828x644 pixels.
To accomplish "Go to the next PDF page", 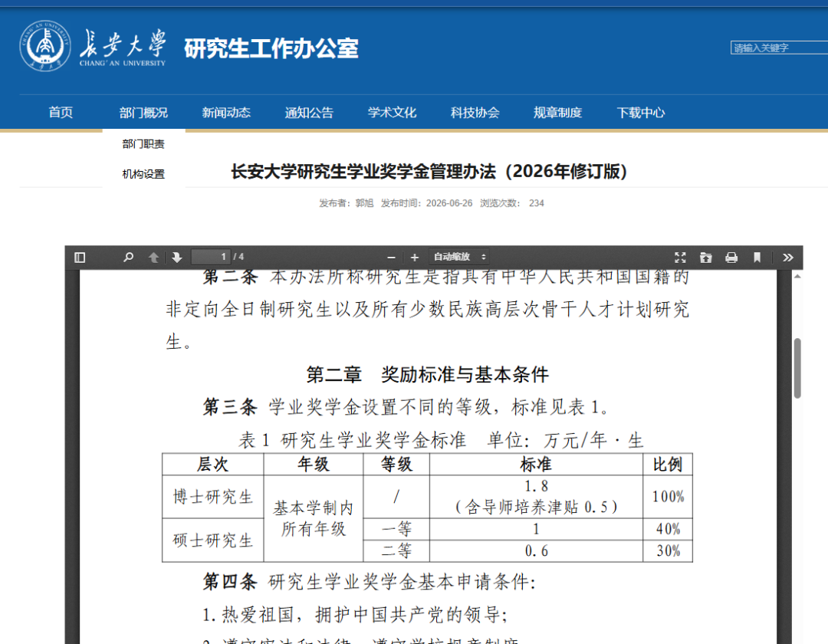I will tap(177, 257).
